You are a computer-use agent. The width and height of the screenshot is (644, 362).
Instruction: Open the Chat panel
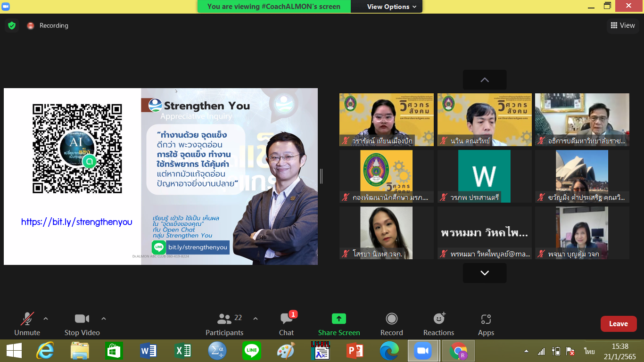pyautogui.click(x=286, y=324)
